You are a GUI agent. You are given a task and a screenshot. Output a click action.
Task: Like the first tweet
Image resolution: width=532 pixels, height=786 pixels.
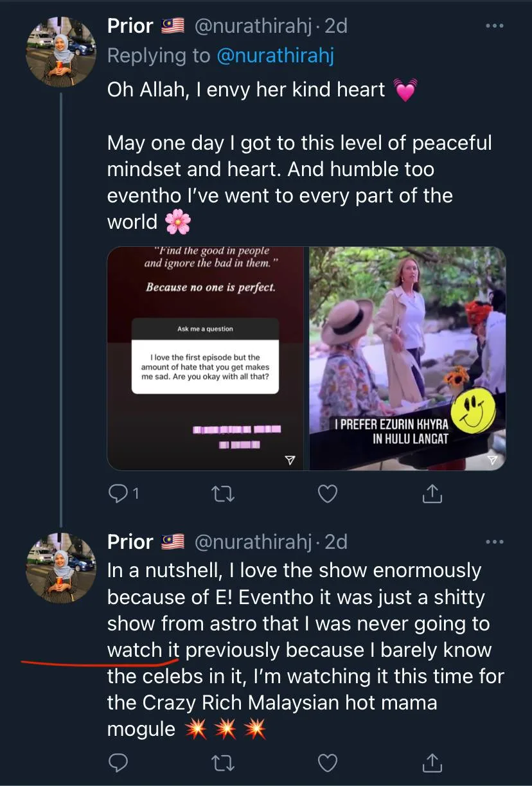pyautogui.click(x=328, y=493)
